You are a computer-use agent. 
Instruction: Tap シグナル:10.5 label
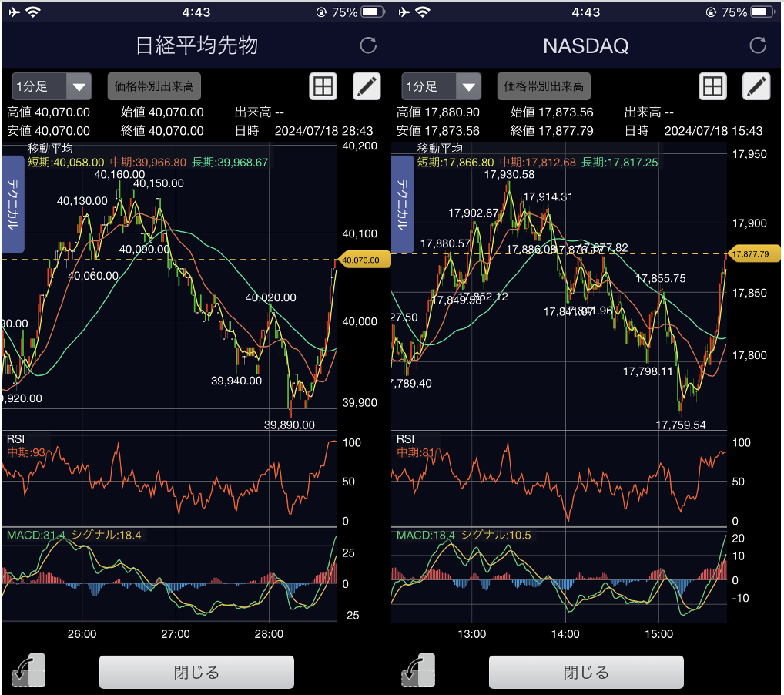[x=495, y=535]
